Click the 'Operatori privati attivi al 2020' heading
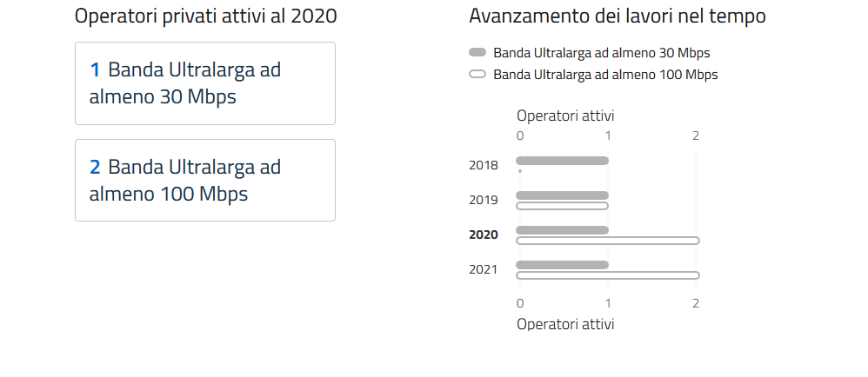Screen dimensions: 868x377 [205, 16]
